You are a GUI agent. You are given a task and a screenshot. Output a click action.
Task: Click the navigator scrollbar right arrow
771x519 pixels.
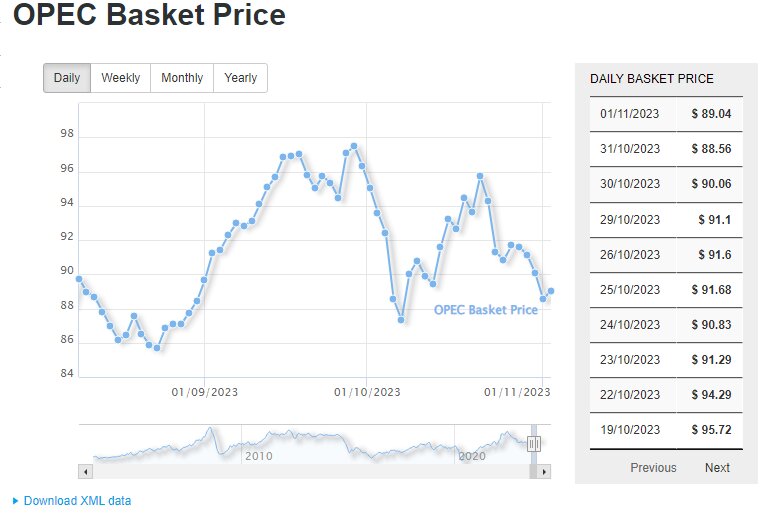(x=544, y=471)
